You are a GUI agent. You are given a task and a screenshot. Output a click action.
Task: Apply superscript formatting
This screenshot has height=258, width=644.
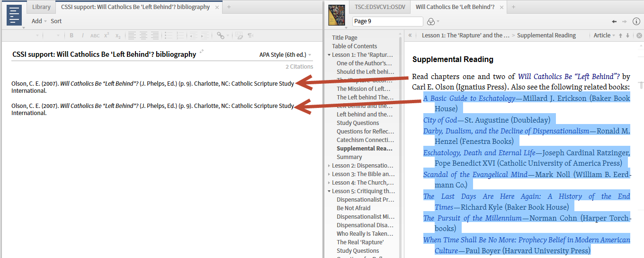pyautogui.click(x=107, y=36)
